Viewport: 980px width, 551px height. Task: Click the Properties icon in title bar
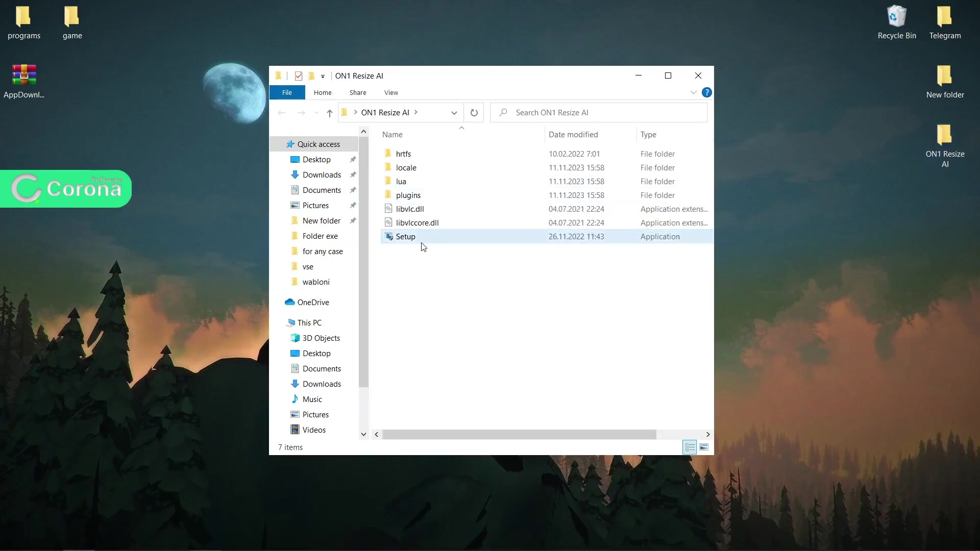[299, 76]
